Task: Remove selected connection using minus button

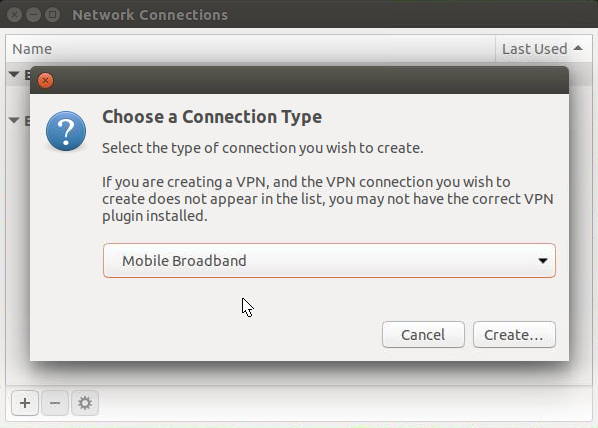Action: 55,403
